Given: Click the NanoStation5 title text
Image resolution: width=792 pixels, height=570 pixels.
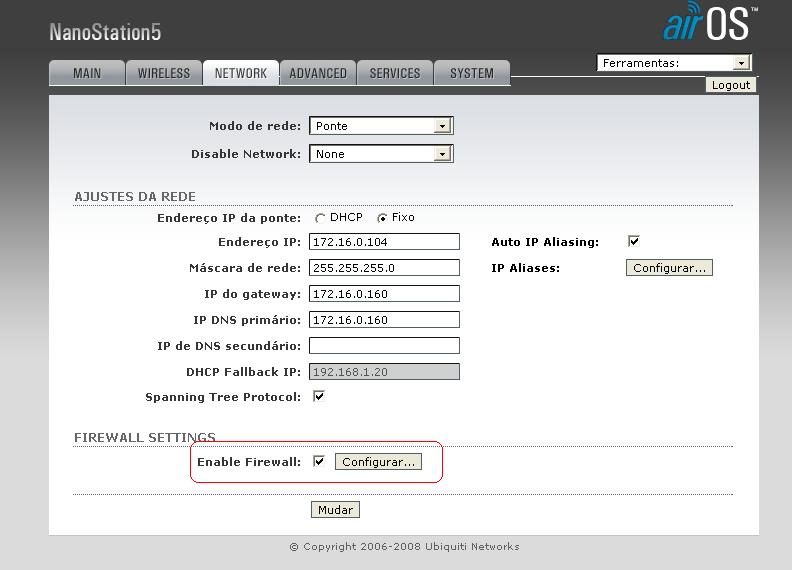Looking at the screenshot, I should pyautogui.click(x=105, y=32).
